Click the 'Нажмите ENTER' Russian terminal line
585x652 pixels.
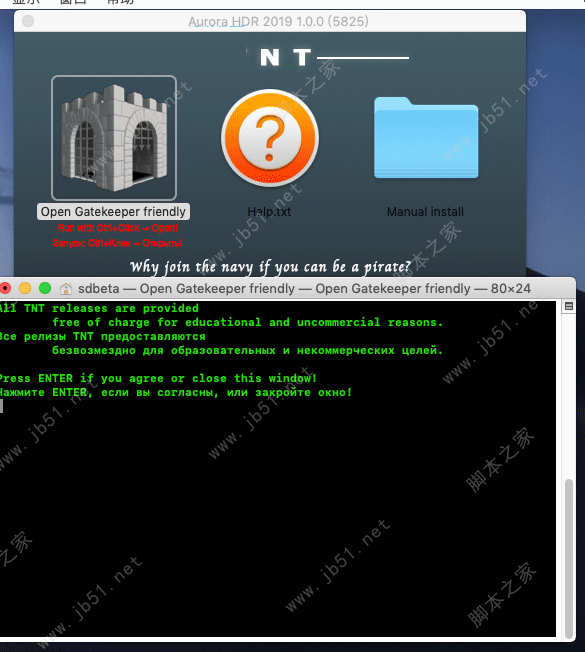175,393
